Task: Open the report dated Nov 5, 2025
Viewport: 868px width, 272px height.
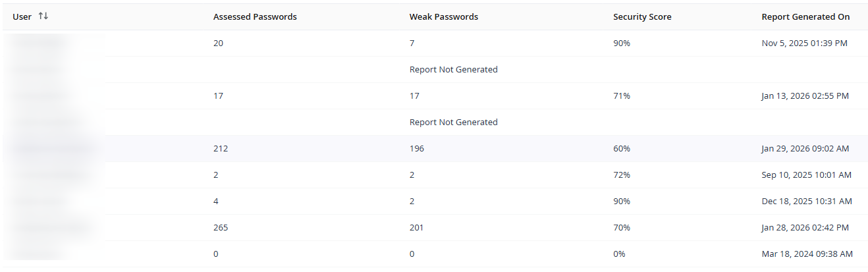Action: click(804, 43)
